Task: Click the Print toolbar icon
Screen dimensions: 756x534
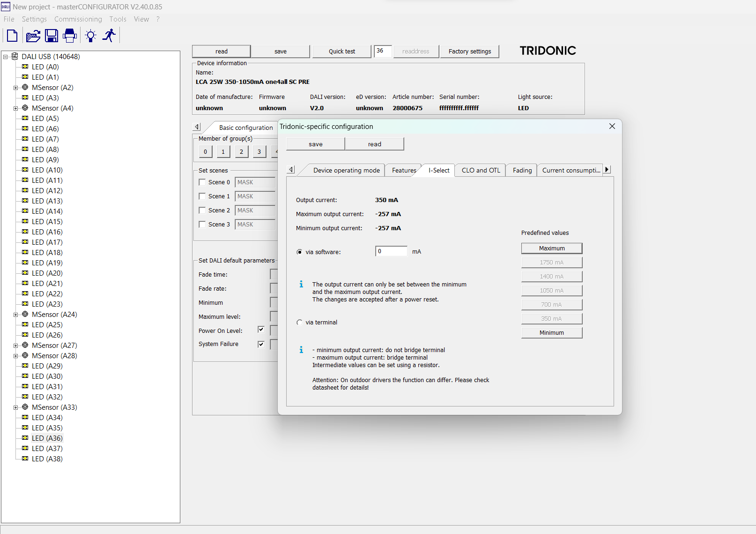Action: pos(70,36)
